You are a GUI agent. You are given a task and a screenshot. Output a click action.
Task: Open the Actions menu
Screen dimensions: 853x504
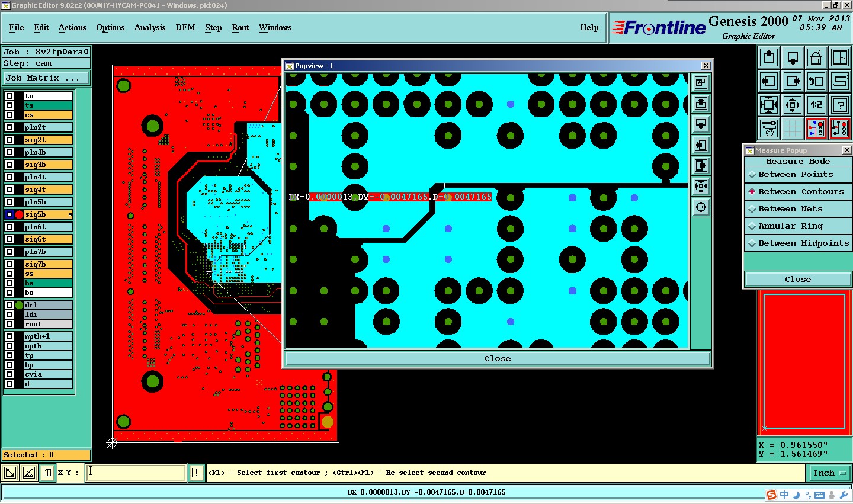(72, 28)
